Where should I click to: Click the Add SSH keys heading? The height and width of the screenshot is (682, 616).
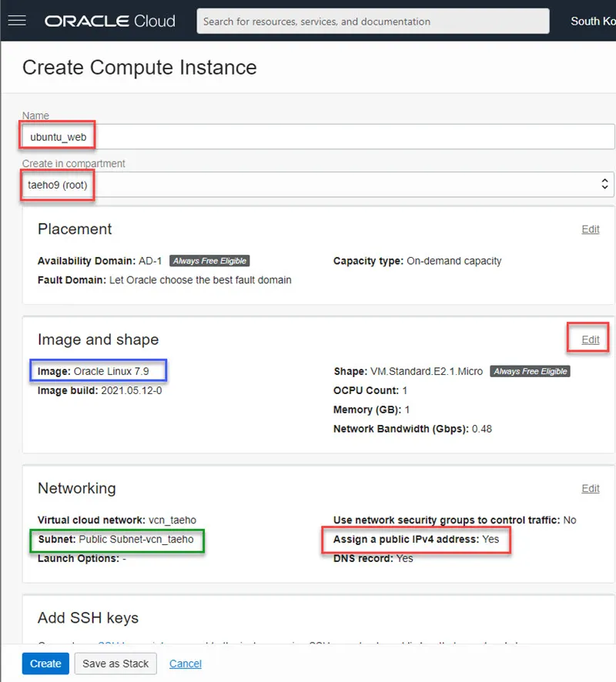click(x=89, y=618)
